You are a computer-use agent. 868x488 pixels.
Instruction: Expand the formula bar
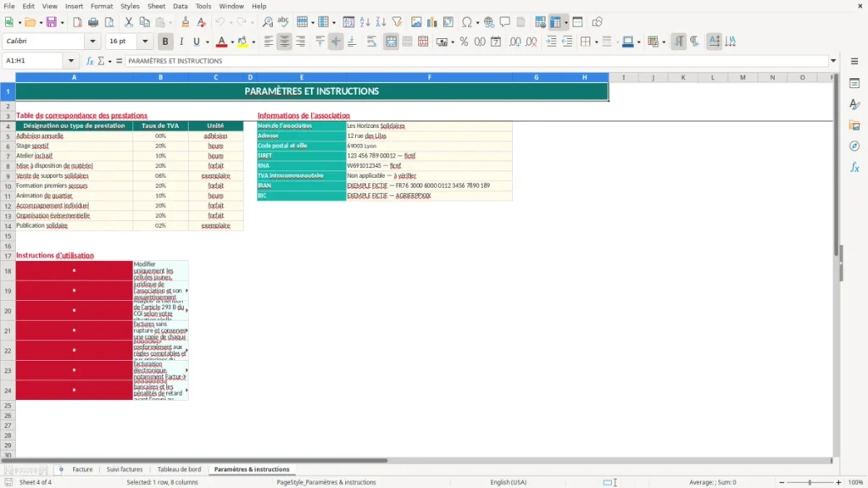833,61
